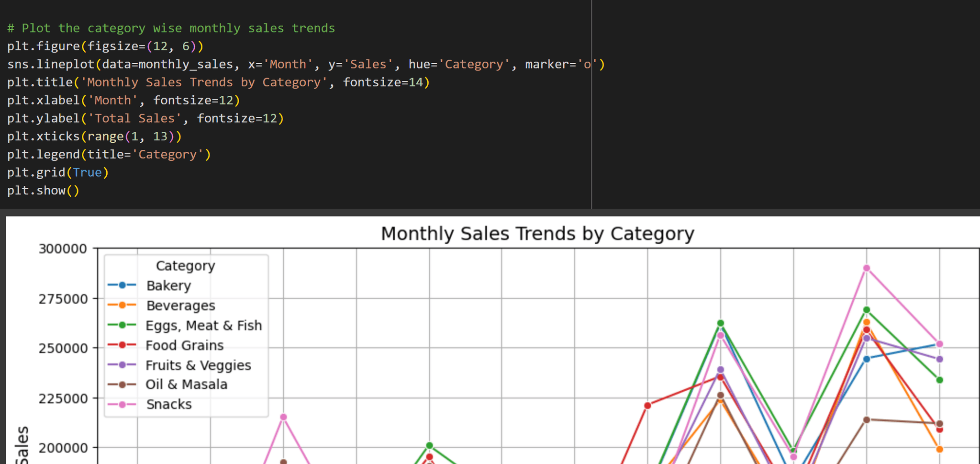Click the plt.xlabel('Month') code line

tap(123, 101)
